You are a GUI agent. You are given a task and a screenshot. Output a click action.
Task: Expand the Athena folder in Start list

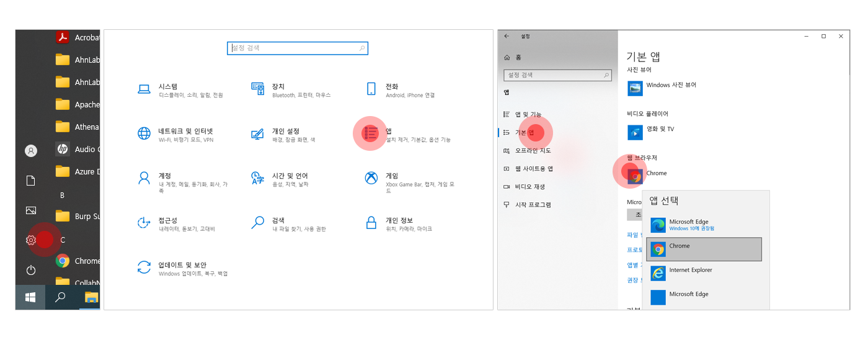tap(77, 127)
